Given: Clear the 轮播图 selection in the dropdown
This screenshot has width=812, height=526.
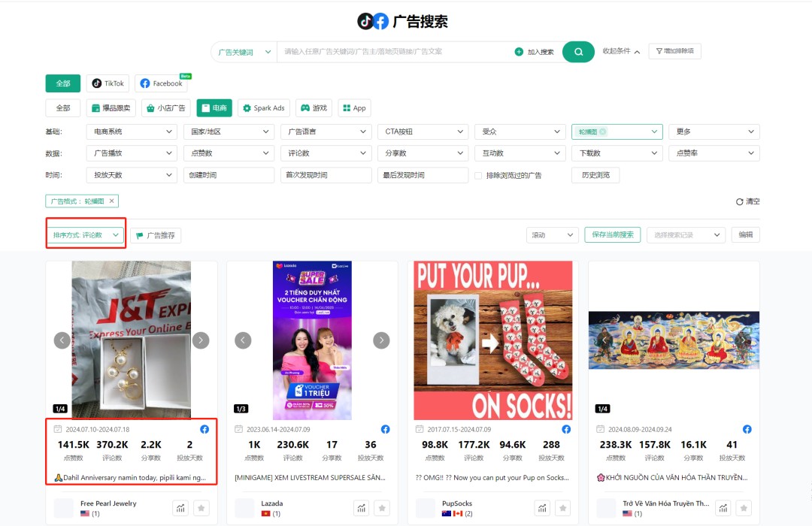Looking at the screenshot, I should [603, 132].
